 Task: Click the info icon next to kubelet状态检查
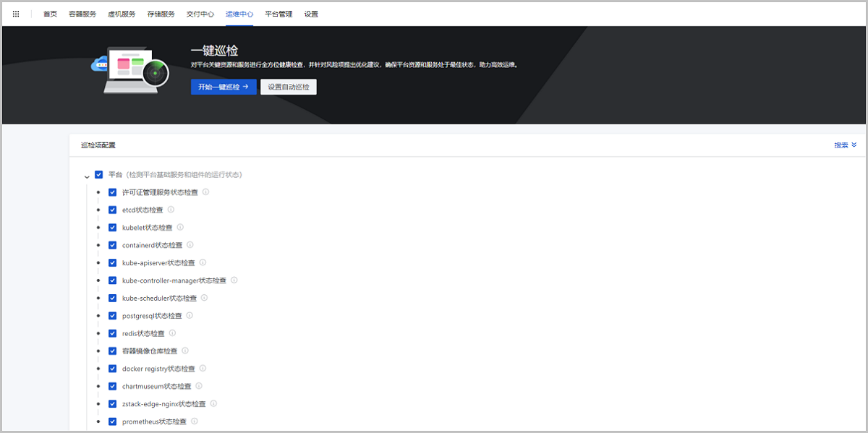pos(181,227)
